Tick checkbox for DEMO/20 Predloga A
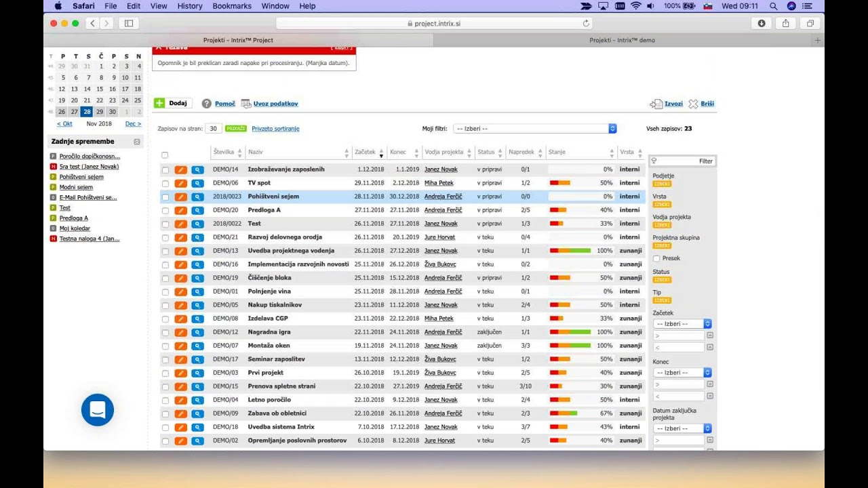The image size is (868, 488). [x=165, y=210]
